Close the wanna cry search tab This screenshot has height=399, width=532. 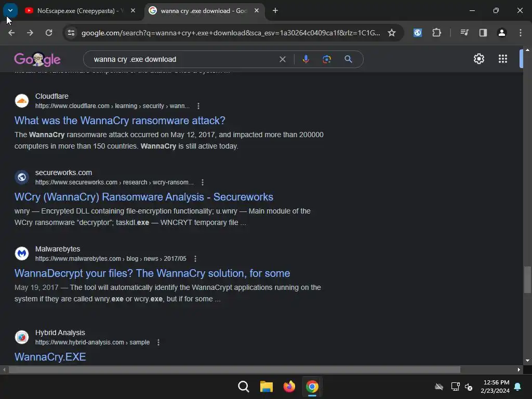[257, 11]
